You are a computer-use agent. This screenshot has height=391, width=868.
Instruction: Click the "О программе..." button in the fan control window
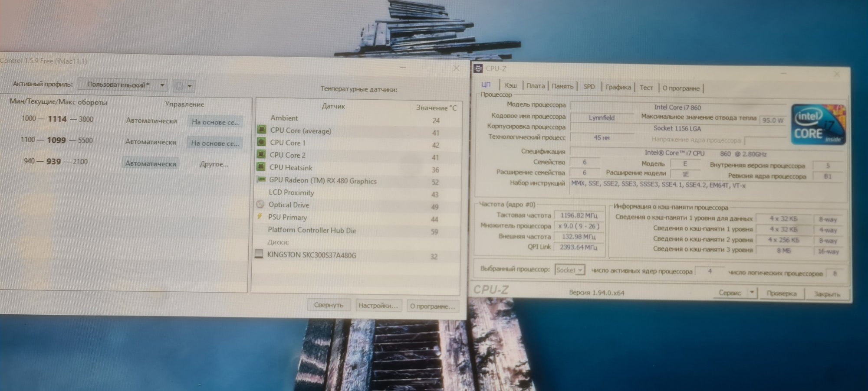click(433, 306)
